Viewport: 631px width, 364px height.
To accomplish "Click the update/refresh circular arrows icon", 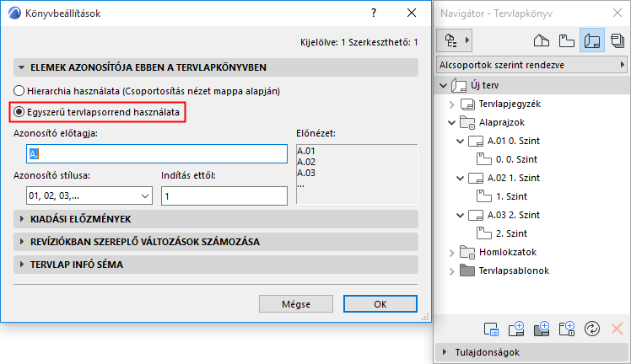I will (x=592, y=328).
